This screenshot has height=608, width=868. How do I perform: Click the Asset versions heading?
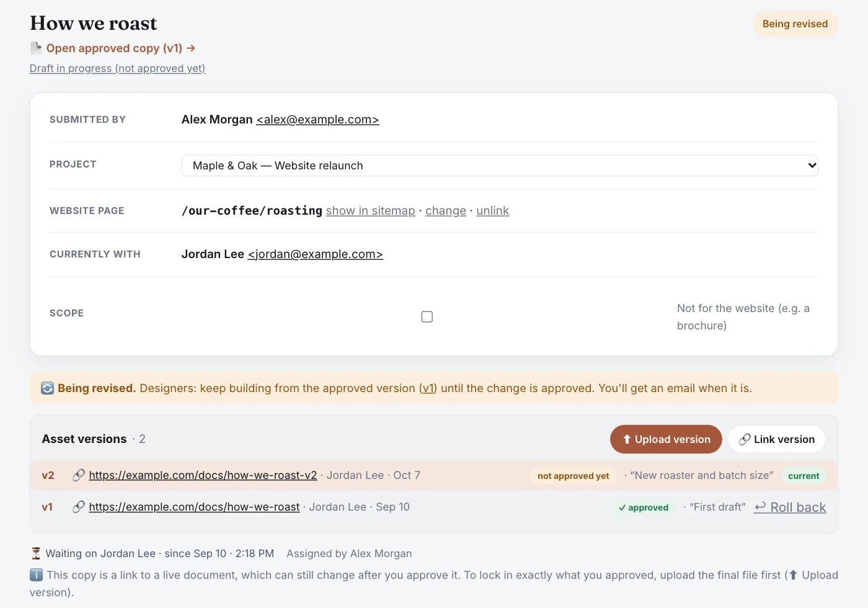(84, 439)
